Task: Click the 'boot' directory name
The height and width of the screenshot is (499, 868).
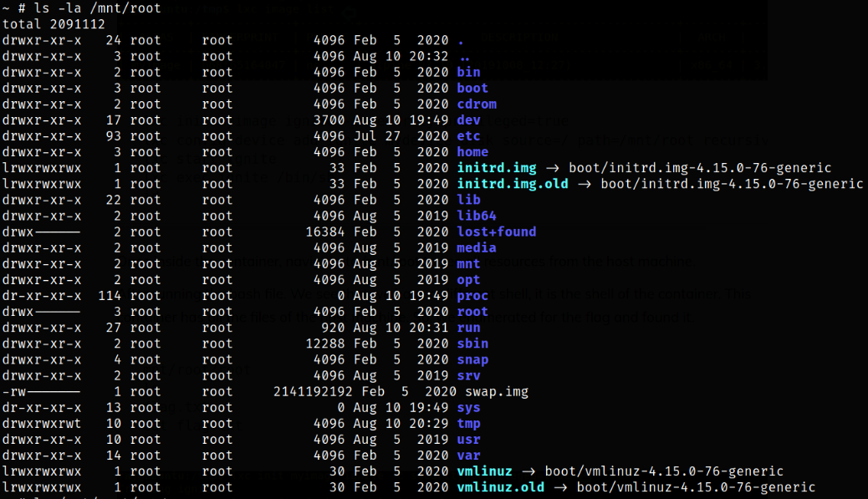Action: pyautogui.click(x=472, y=89)
